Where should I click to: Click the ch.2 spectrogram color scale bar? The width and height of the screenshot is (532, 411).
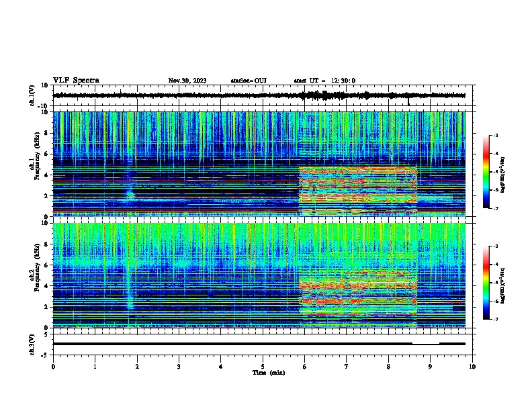click(x=486, y=283)
